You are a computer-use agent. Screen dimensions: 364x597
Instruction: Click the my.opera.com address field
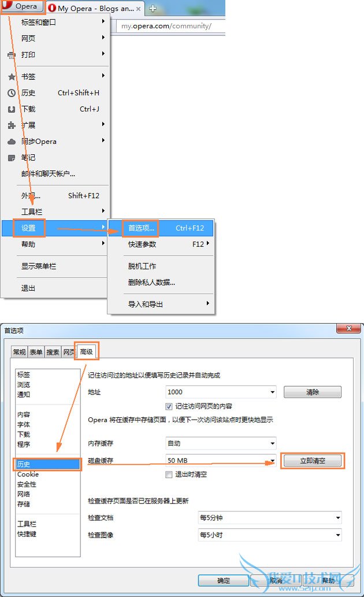pos(172,26)
